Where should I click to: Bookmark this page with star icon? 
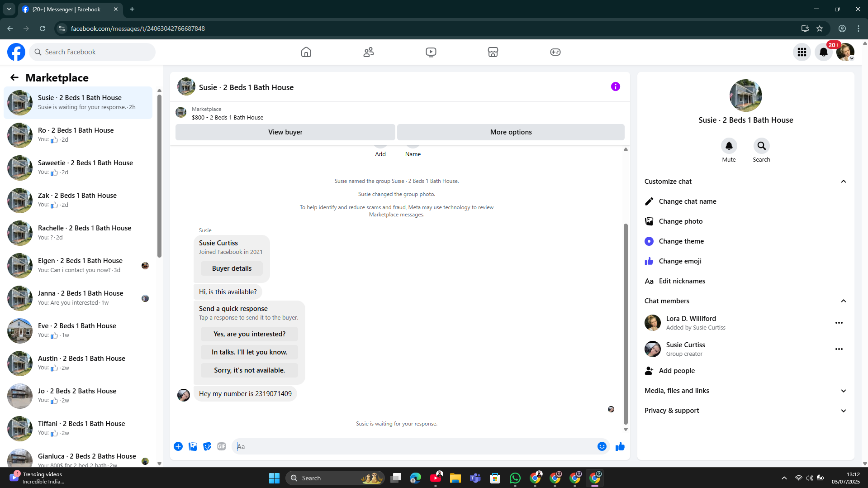820,29
